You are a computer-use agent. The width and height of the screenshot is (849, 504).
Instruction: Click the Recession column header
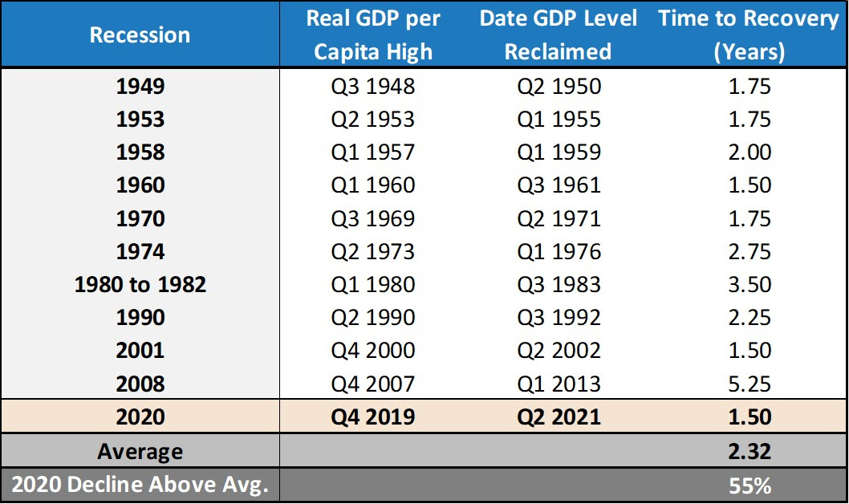[140, 35]
